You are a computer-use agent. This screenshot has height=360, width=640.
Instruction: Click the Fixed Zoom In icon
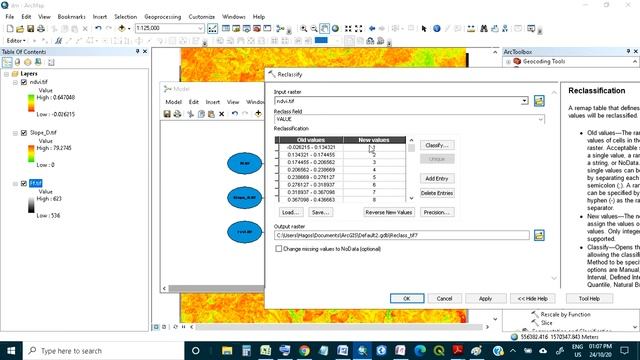point(348,29)
